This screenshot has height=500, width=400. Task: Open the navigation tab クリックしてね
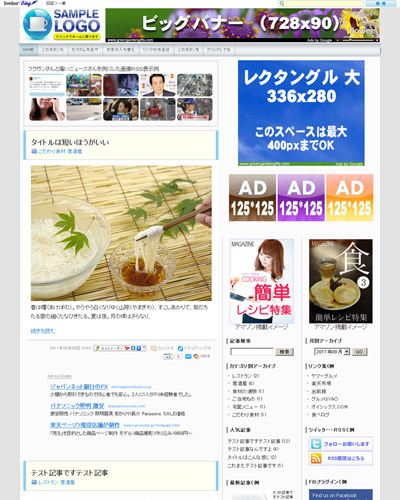pos(219,50)
